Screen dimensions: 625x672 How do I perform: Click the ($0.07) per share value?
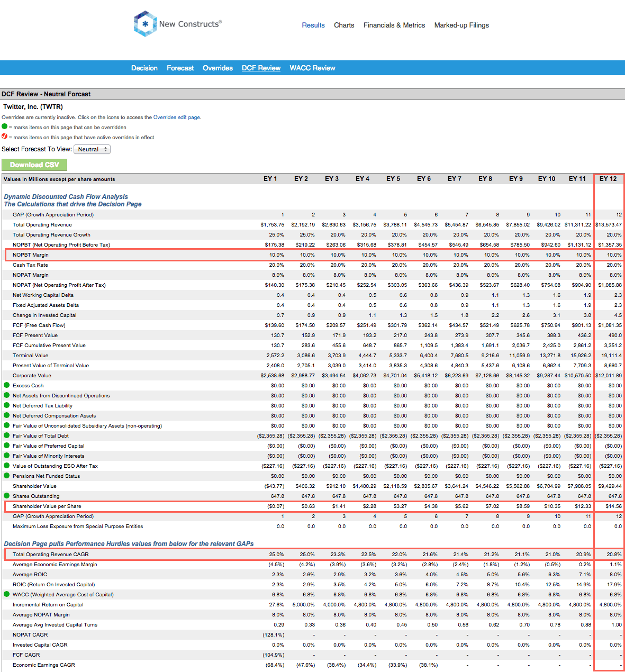pos(276,506)
